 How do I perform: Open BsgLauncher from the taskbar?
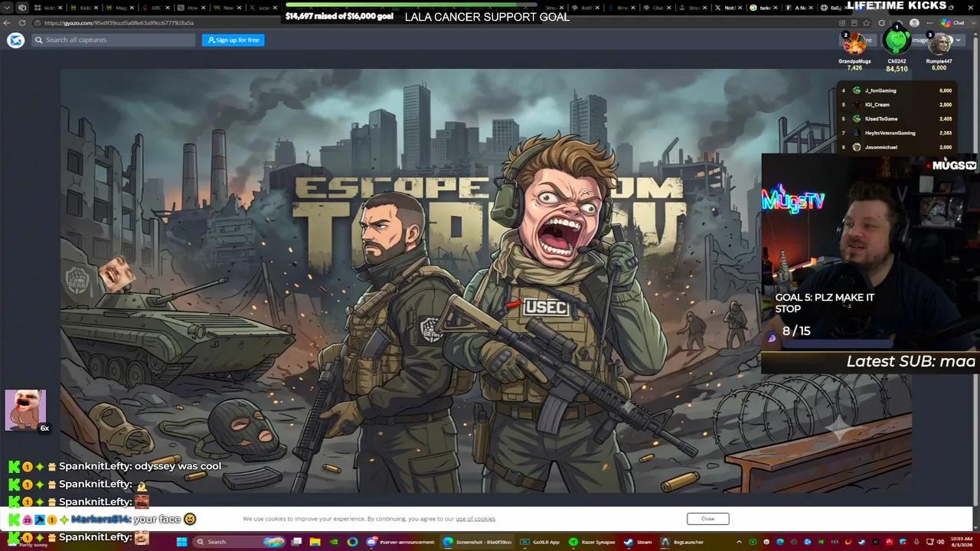pyautogui.click(x=684, y=542)
